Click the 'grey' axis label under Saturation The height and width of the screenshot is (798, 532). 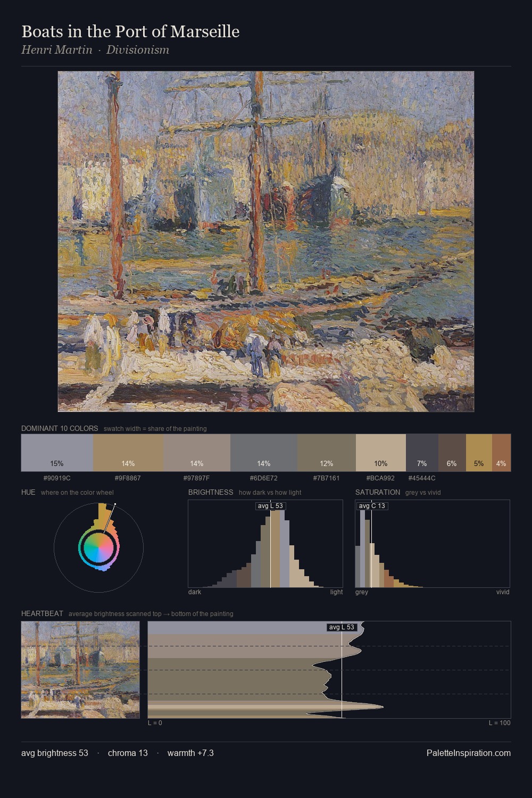[x=362, y=592]
